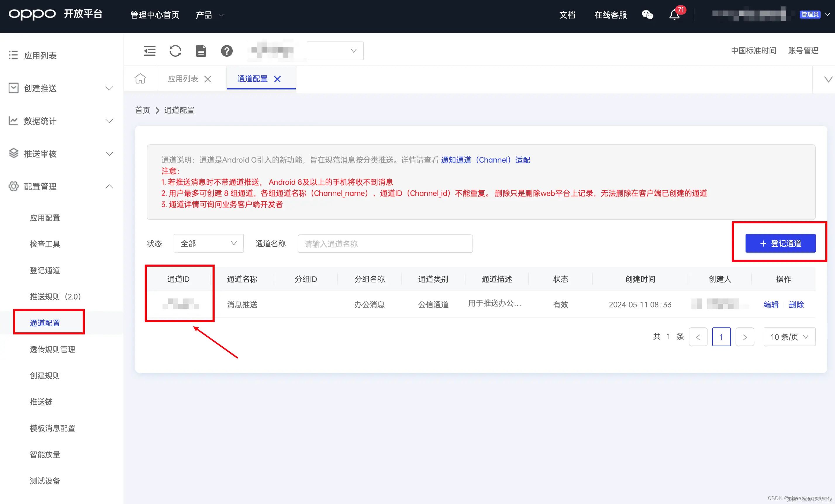Click the 管理中心首页 menu item
Viewport: 835px width, 504px height.
point(154,15)
